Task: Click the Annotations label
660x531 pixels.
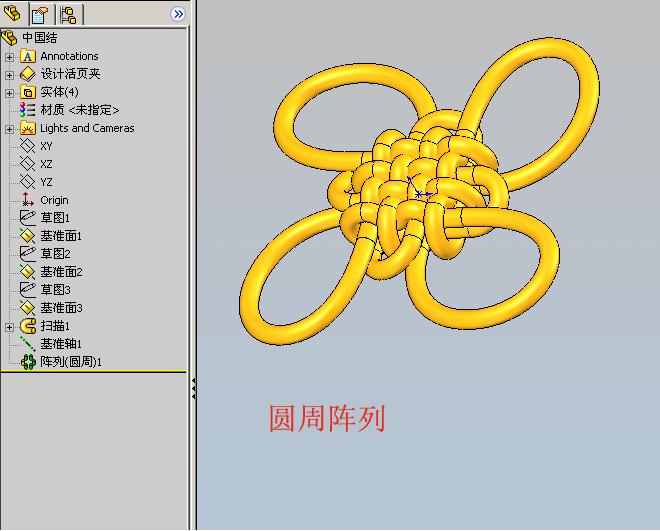Action: pos(69,56)
